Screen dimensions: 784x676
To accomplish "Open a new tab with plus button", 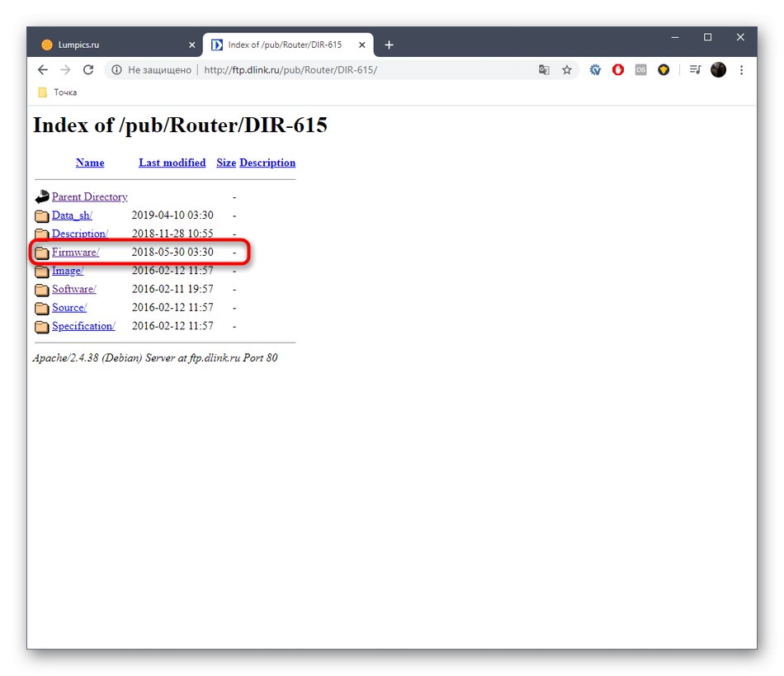I will pos(389,45).
